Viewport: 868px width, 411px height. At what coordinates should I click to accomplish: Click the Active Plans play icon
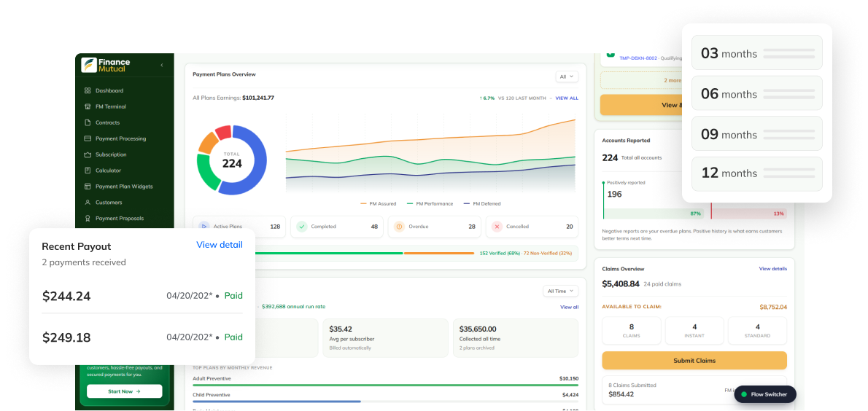204,226
